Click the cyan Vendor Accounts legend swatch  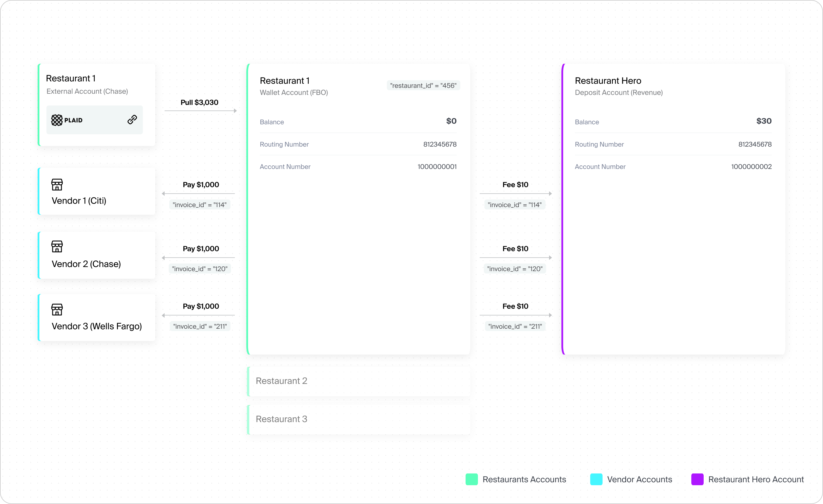[596, 479]
